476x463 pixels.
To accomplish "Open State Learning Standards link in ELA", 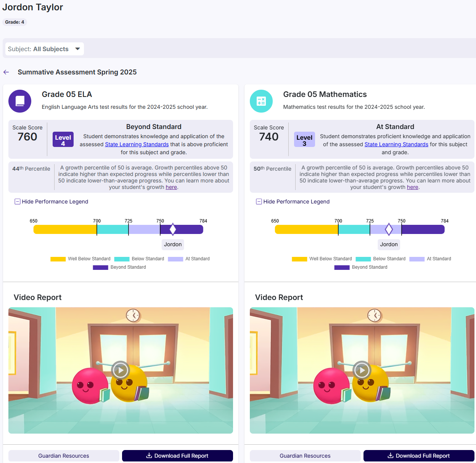I will [137, 144].
